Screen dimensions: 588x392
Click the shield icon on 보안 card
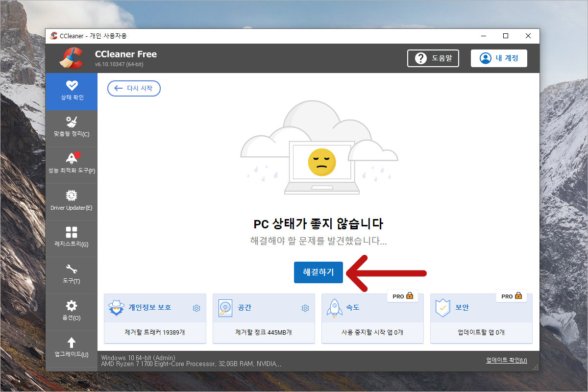[x=442, y=308]
